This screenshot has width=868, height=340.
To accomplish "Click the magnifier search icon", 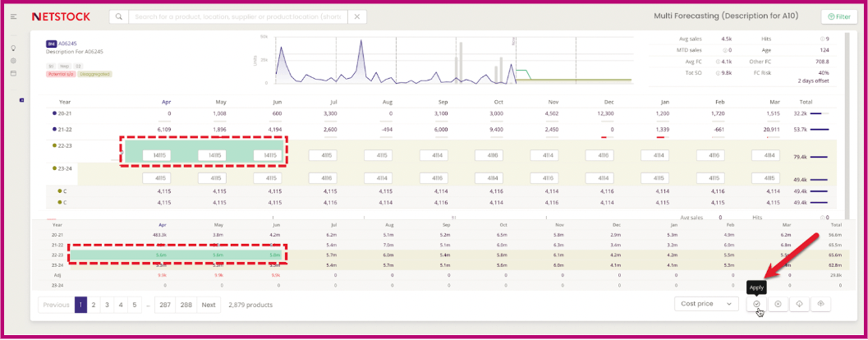I will pos(119,16).
